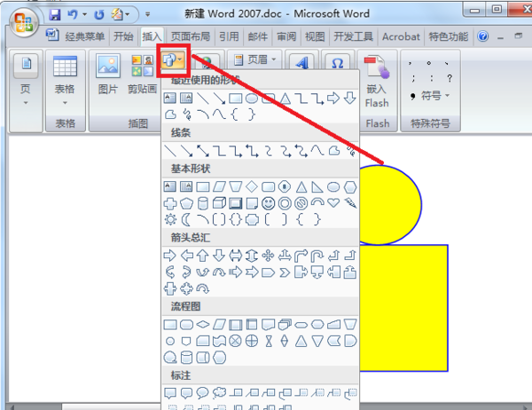
Task: Save the document with the floppy icon
Action: pos(55,14)
